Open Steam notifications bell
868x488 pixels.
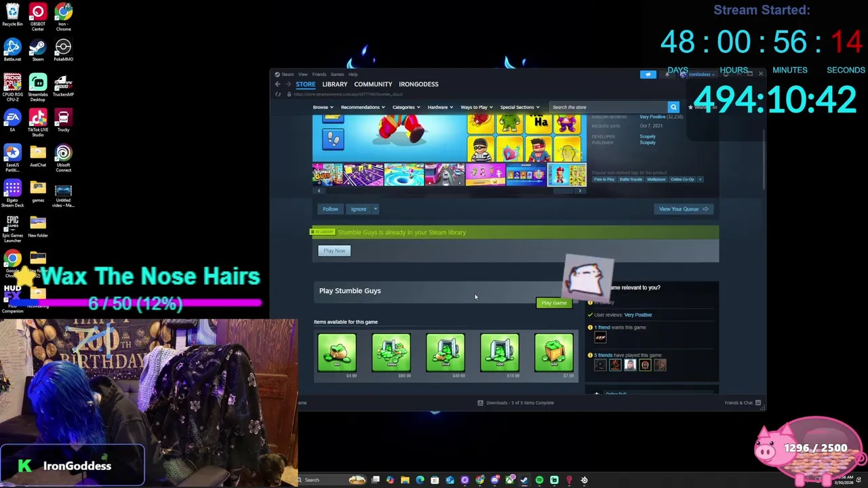(x=667, y=75)
